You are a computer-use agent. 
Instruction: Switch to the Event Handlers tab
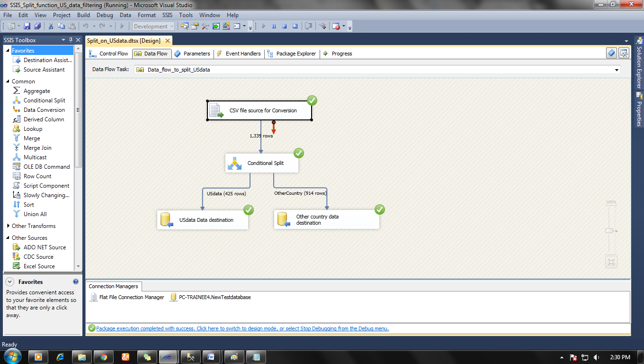(239, 54)
